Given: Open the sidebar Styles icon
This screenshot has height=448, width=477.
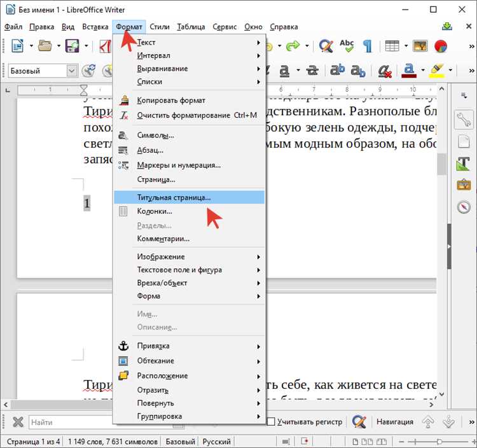Looking at the screenshot, I should (x=463, y=164).
